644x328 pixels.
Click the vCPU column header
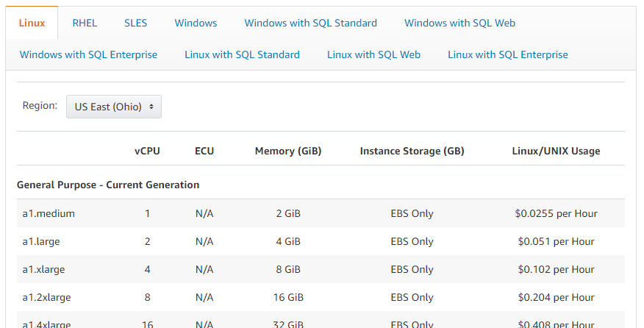[x=147, y=151]
